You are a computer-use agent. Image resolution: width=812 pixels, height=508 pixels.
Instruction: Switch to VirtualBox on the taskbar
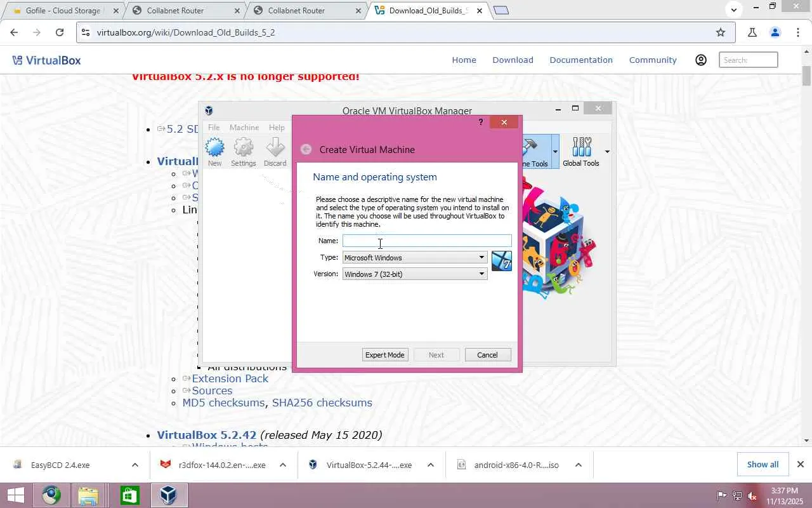pyautogui.click(x=169, y=495)
